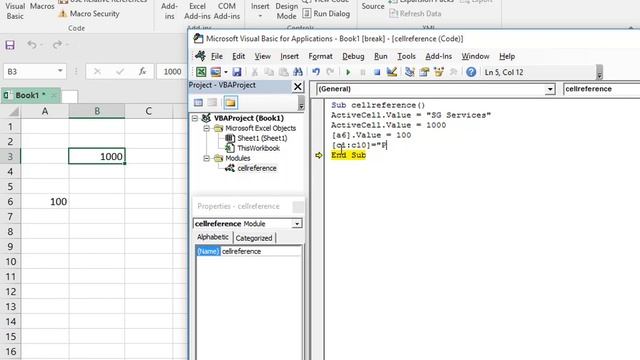This screenshot has width=640, height=360.
Task: Close the Project - VBAProject pane
Action: (298, 86)
